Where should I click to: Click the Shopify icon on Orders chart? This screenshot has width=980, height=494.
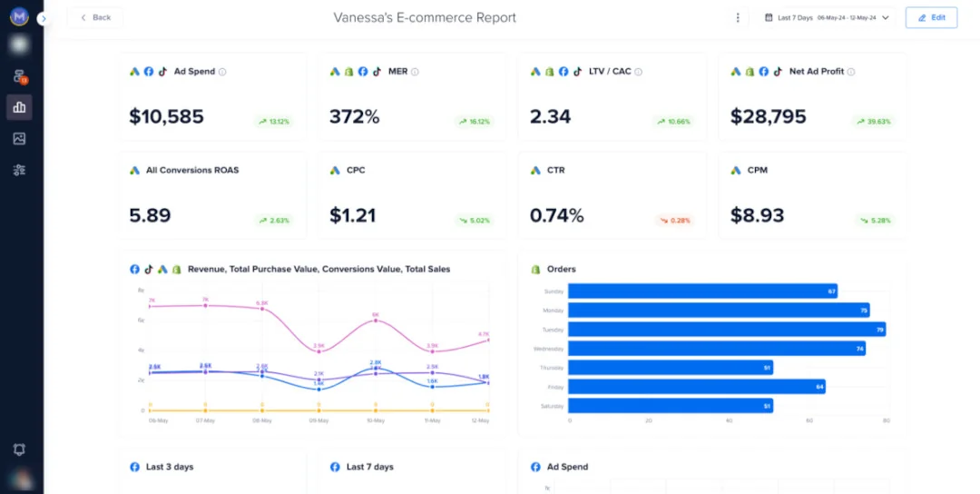coord(535,269)
